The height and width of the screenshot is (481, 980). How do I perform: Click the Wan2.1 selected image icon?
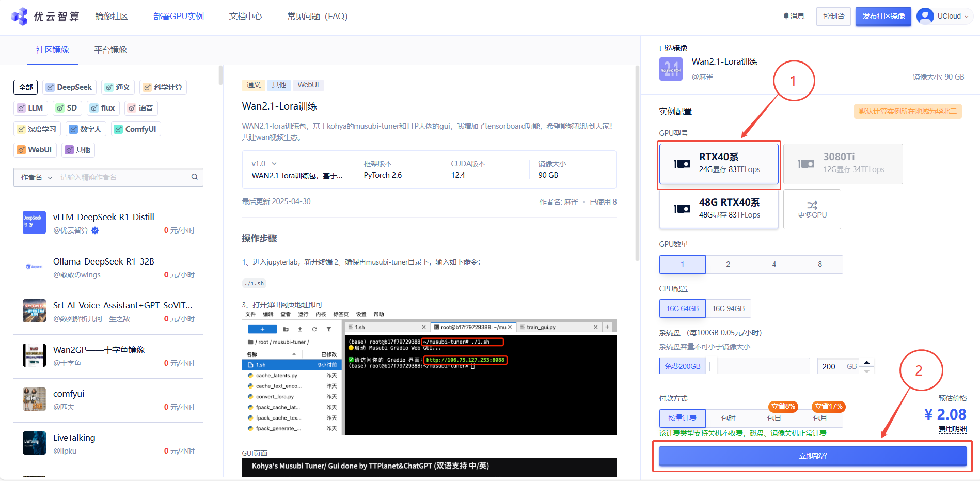(x=671, y=69)
